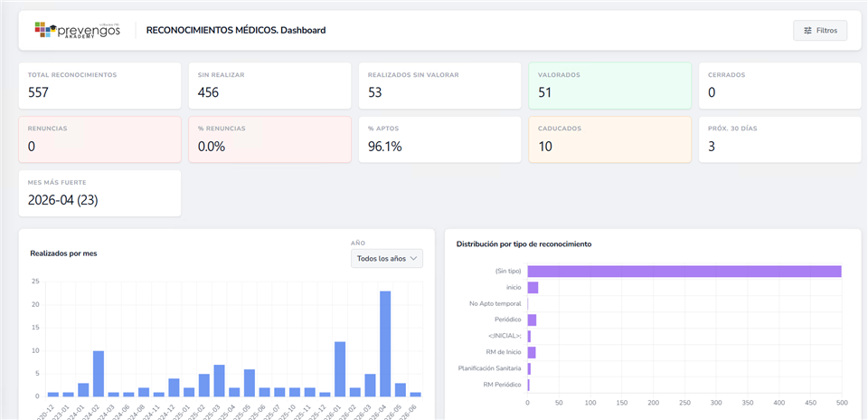868x420 pixels.
Task: Click the tallest 2026-04 bar in chart
Action: [385, 344]
